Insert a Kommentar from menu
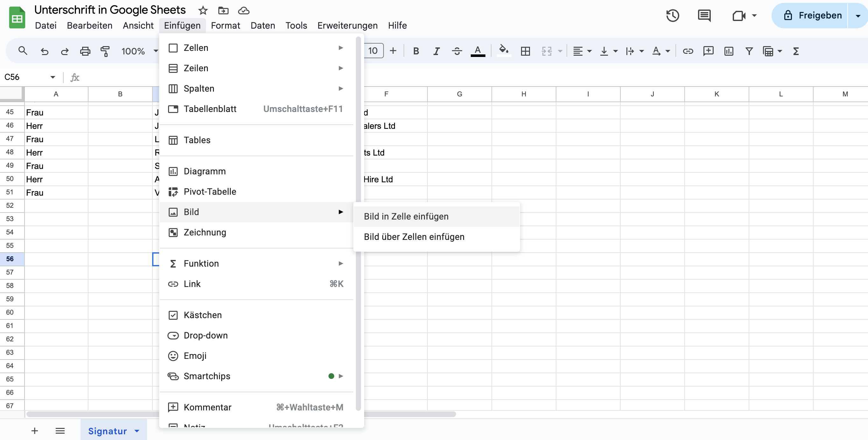Viewport: 868px width, 440px height. coord(257,407)
